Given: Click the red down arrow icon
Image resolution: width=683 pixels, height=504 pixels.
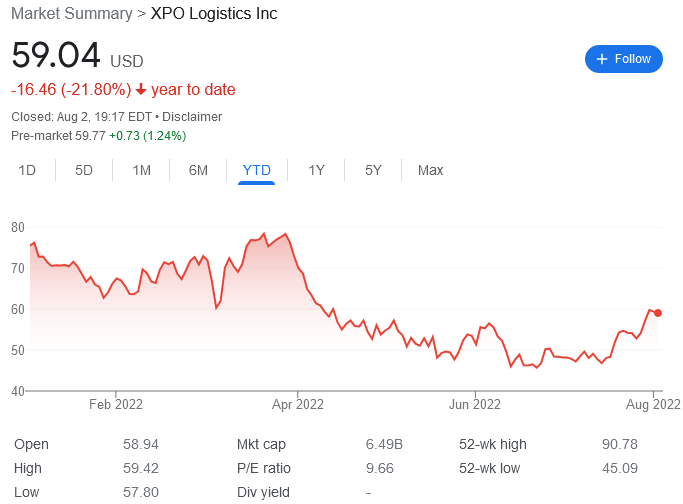Looking at the screenshot, I should 141,89.
